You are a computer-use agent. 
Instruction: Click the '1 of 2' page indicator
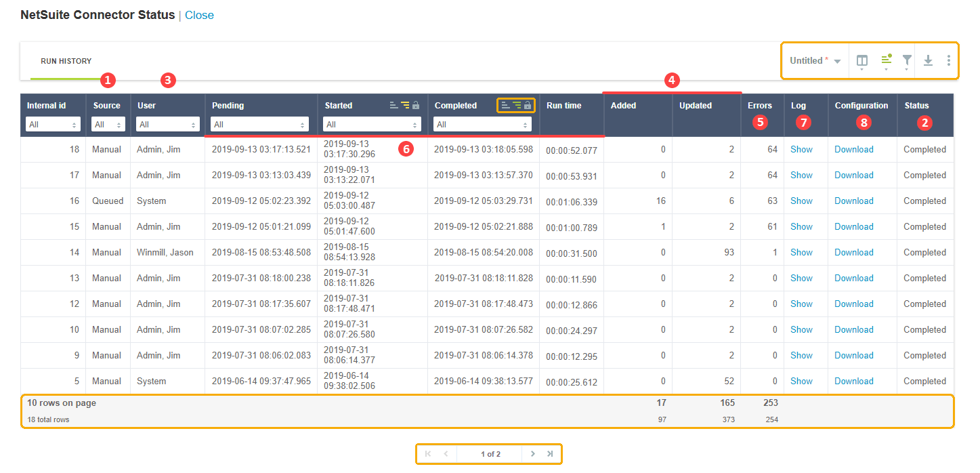490,454
